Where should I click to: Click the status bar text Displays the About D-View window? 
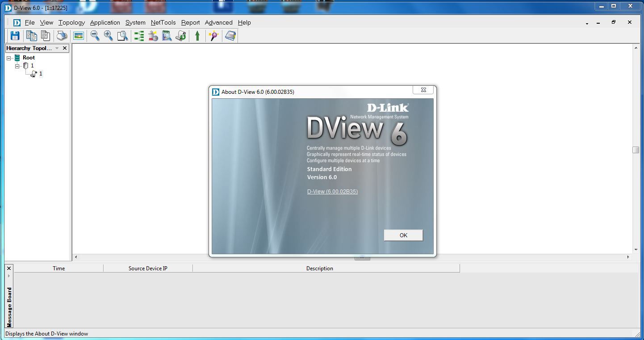coord(47,334)
